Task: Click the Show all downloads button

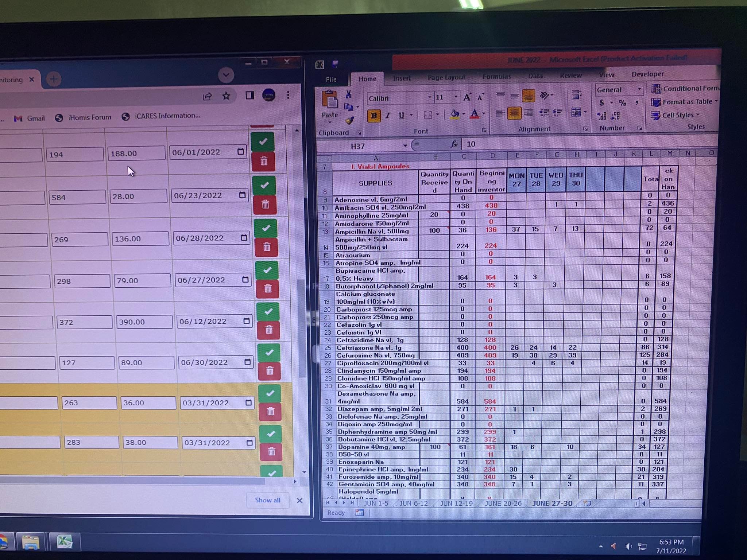Action: tap(267, 500)
